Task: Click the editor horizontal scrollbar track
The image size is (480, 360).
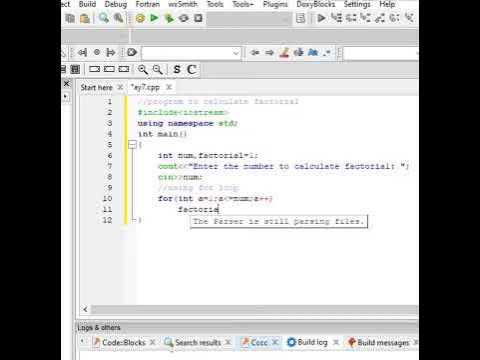Action: coord(255,310)
